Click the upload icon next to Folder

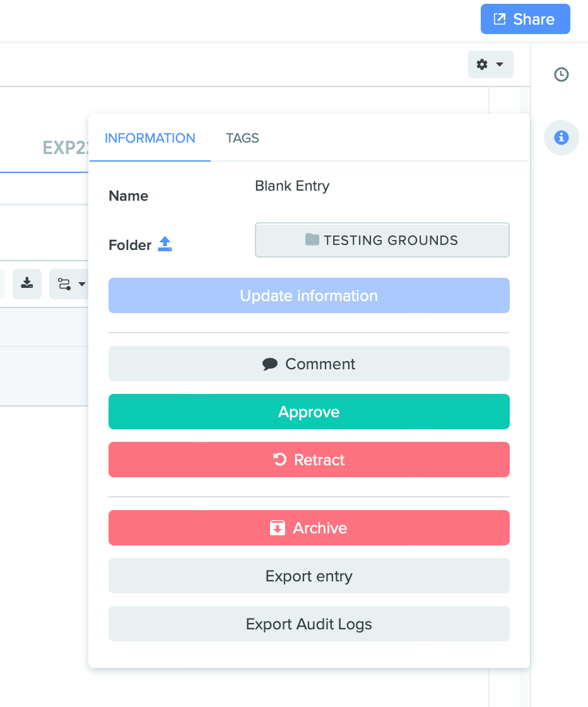click(x=165, y=244)
